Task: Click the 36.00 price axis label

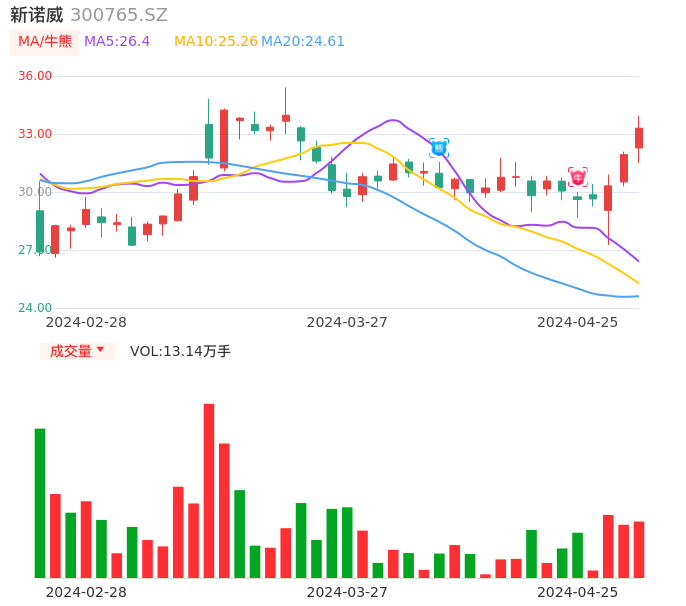Action: tap(35, 76)
